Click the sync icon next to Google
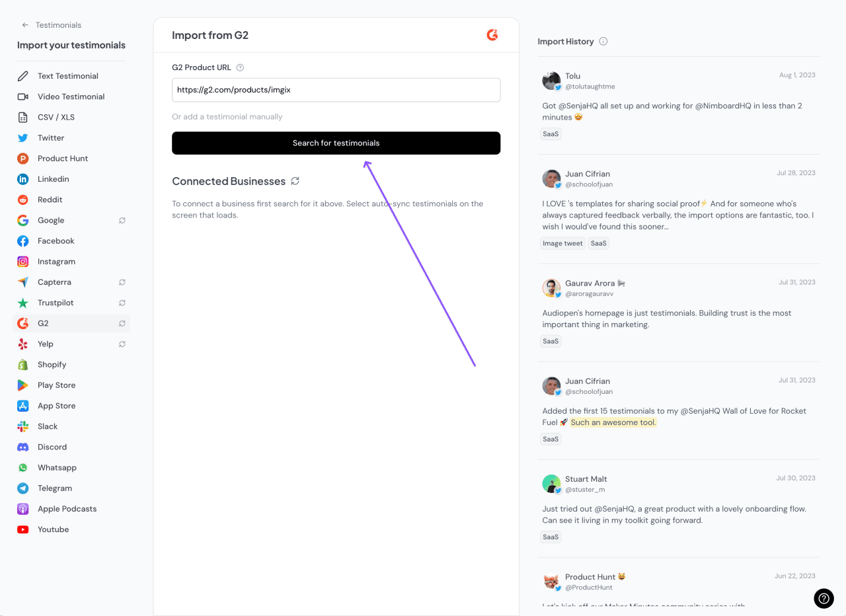The width and height of the screenshot is (846, 616). [x=122, y=220]
